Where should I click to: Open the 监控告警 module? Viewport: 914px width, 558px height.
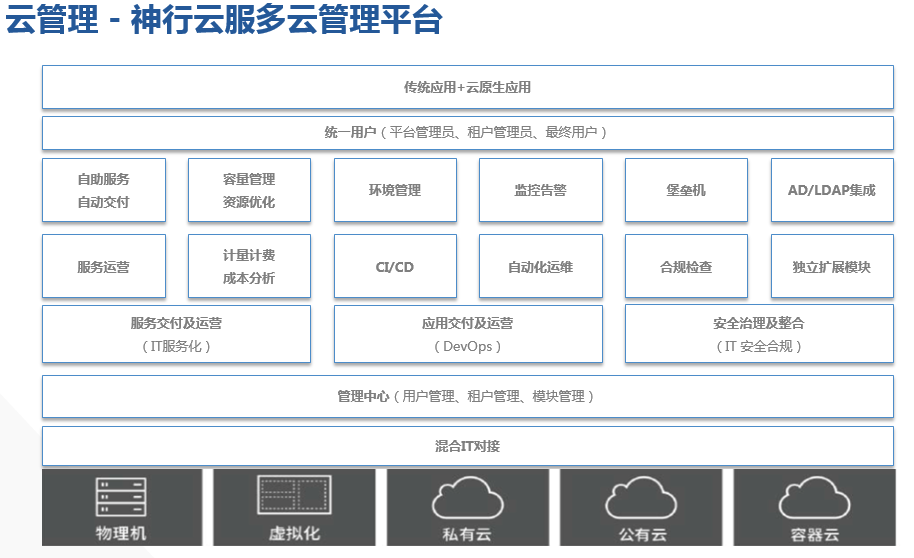coord(541,190)
